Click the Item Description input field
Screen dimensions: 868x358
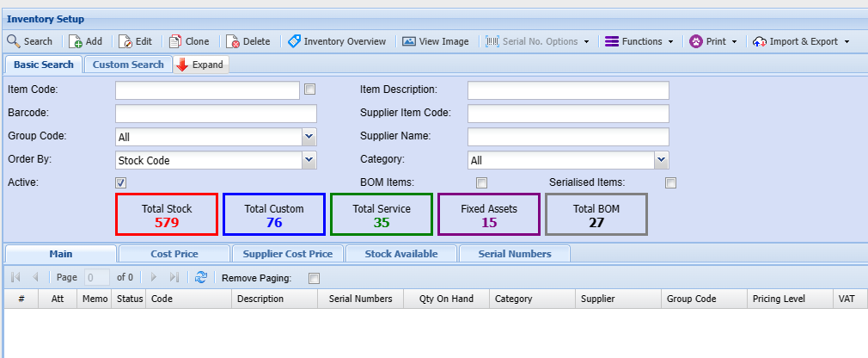tap(568, 90)
